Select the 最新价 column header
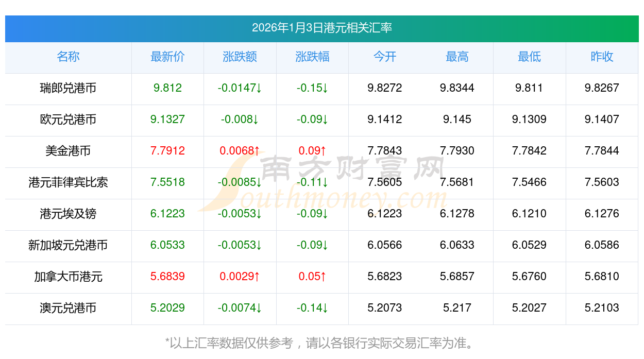 [167, 57]
